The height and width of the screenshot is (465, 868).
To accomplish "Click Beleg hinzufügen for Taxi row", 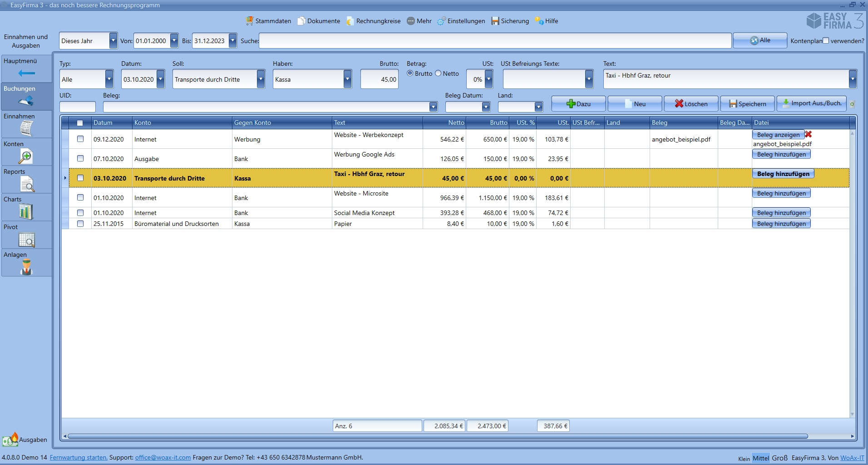I will 783,174.
